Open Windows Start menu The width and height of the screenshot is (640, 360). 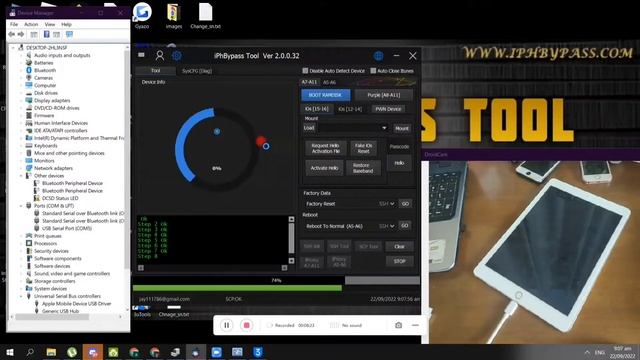10,352
